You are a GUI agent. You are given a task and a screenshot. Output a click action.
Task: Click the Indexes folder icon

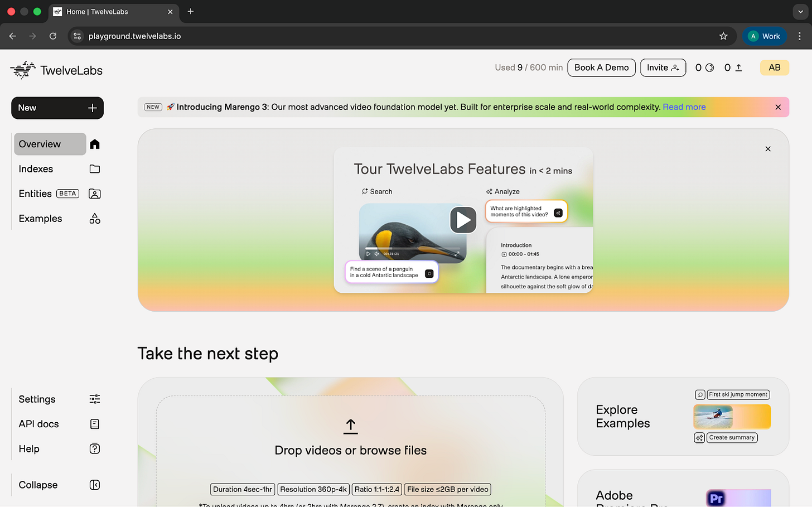pyautogui.click(x=95, y=169)
